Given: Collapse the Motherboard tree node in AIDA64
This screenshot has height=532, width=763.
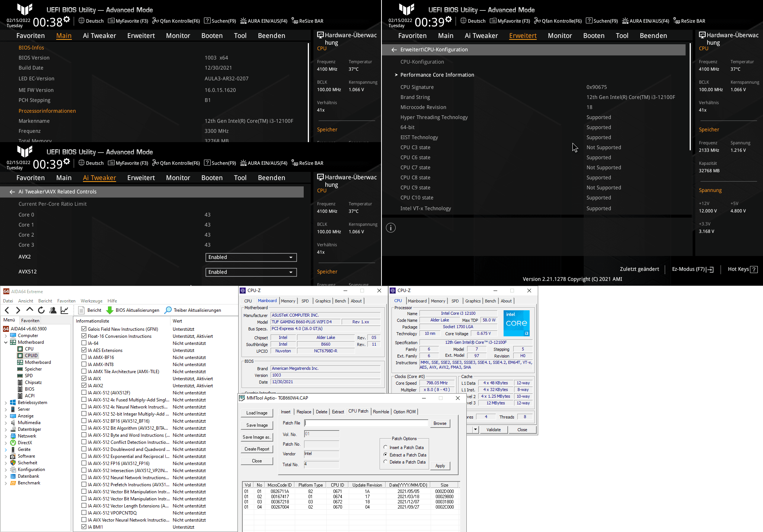Looking at the screenshot, I should [6, 342].
